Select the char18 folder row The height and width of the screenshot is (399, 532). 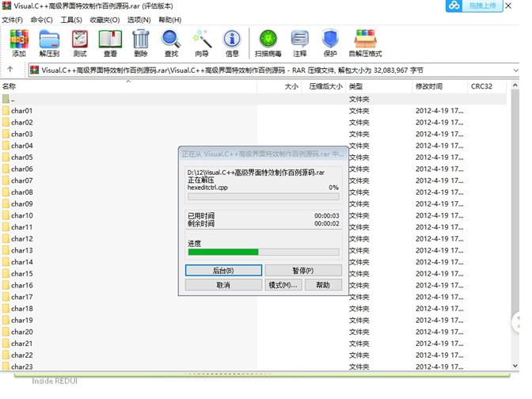254,309
